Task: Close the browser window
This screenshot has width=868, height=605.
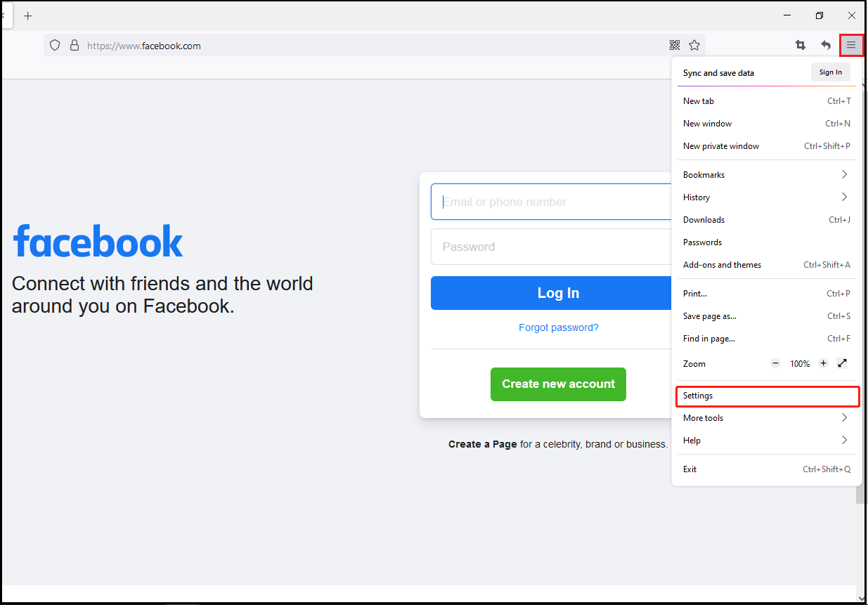Action: (x=851, y=15)
